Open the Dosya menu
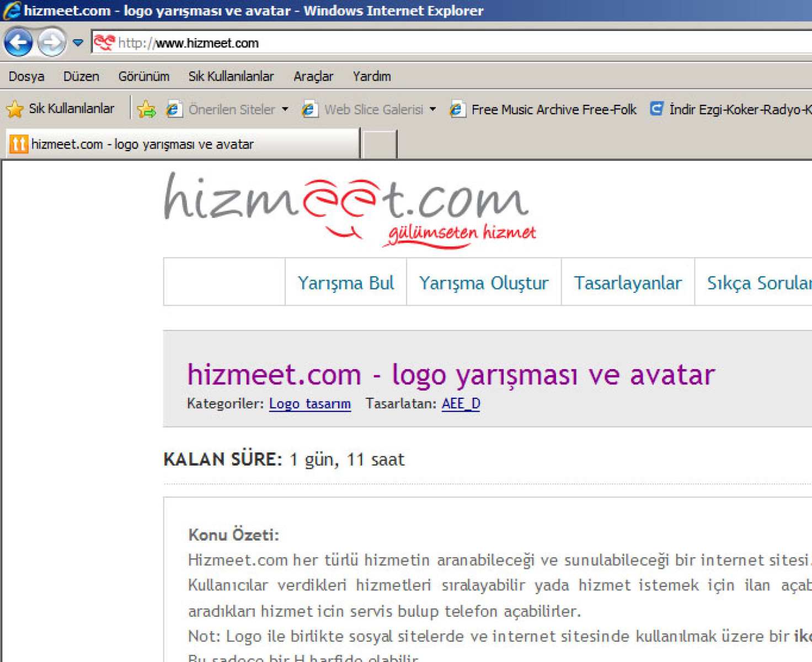812x662 pixels. click(x=26, y=76)
